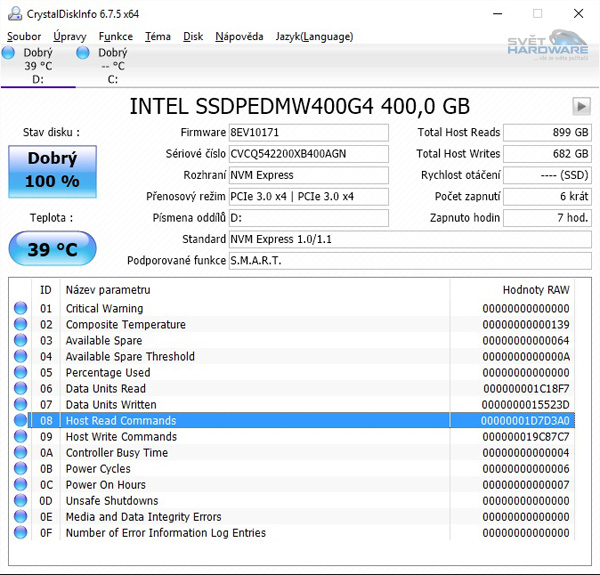
Task: Select the Percentage Used row
Action: click(292, 373)
